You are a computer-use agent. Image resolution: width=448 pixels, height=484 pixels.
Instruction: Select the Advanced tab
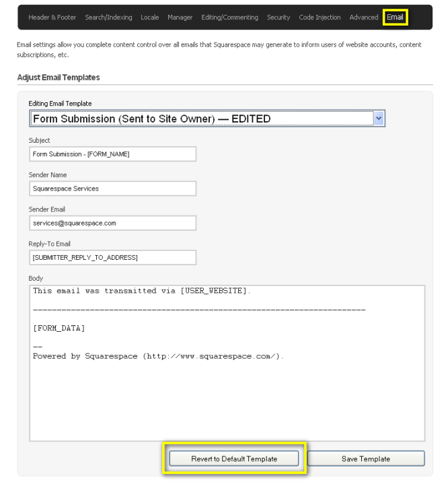(363, 18)
